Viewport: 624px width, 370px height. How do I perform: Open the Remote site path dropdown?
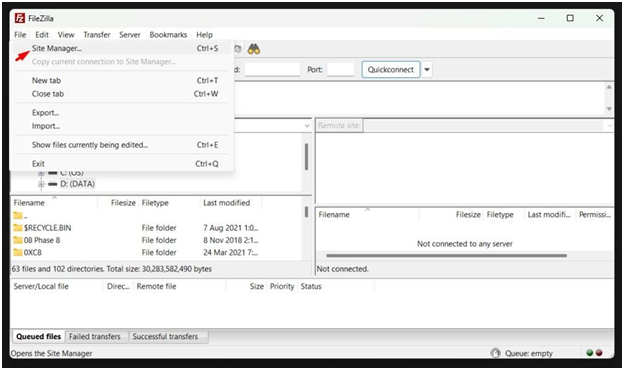pos(610,126)
